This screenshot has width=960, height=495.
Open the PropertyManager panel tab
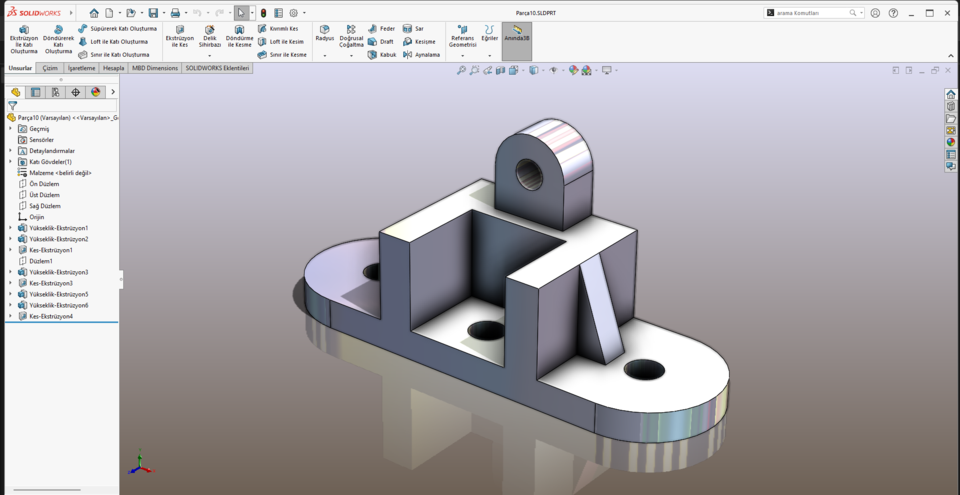(x=36, y=93)
